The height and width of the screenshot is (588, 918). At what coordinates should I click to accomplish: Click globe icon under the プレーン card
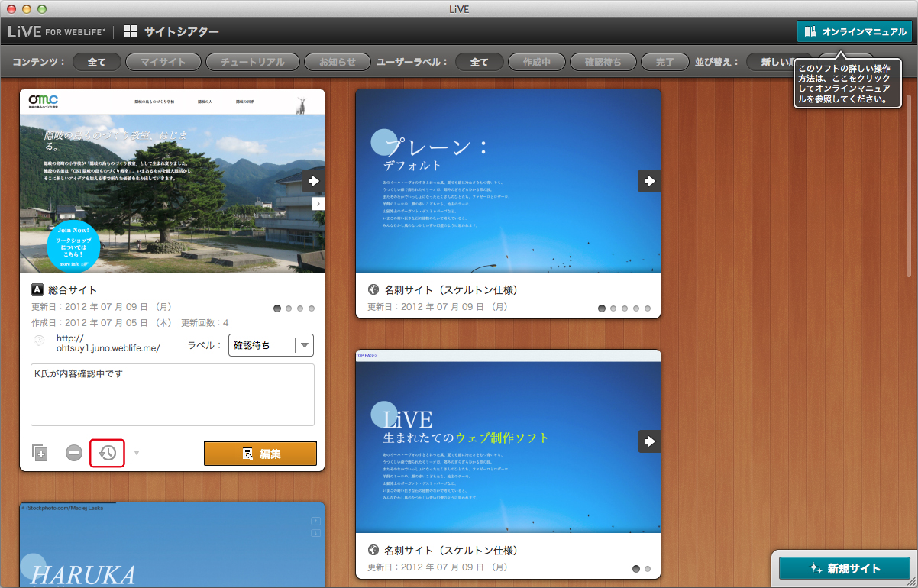click(373, 290)
